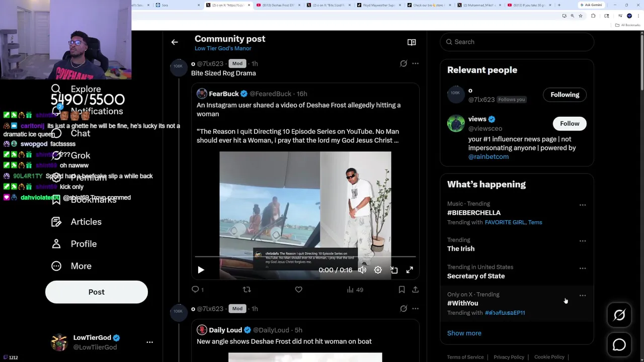Open @rainbetcom mention link
Image resolution: width=644 pixels, height=362 pixels.
pos(489,157)
